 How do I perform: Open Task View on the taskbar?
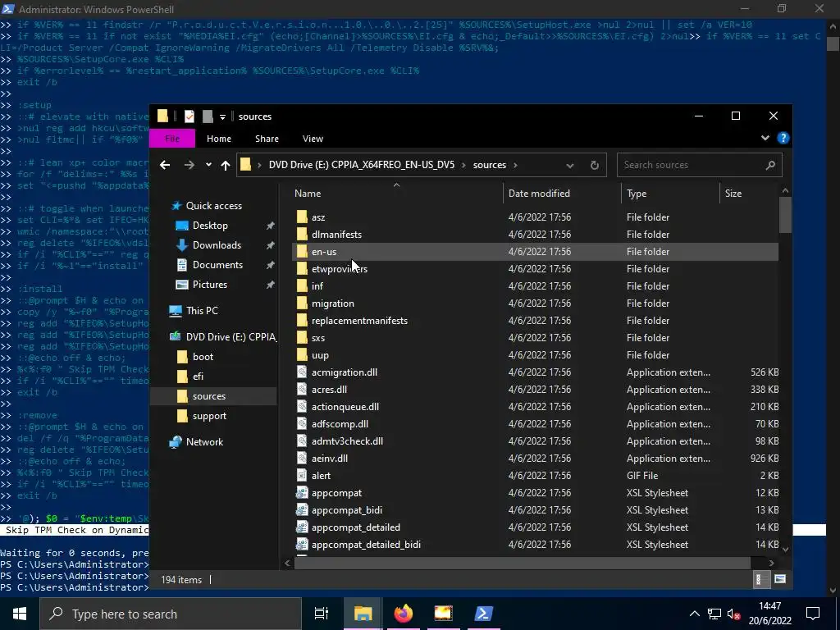pyautogui.click(x=322, y=614)
